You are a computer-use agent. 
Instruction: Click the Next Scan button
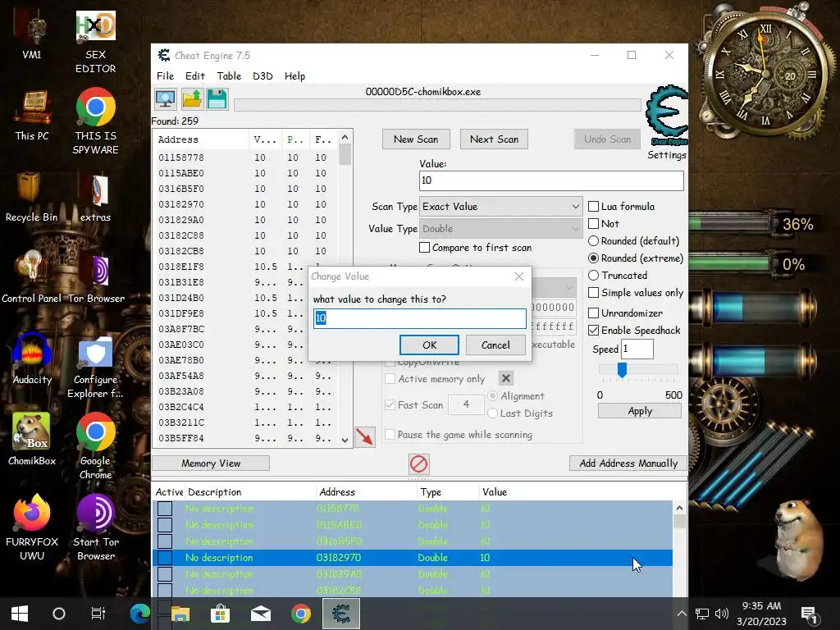tap(494, 139)
